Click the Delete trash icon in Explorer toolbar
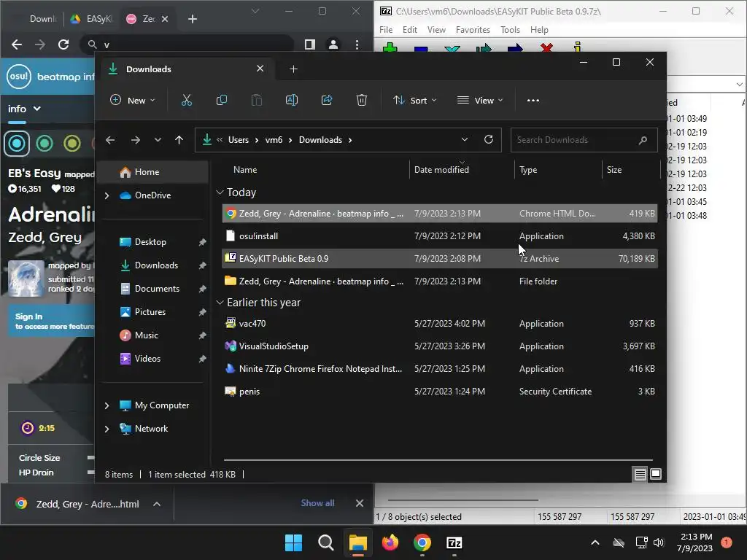747x560 pixels. tap(362, 101)
